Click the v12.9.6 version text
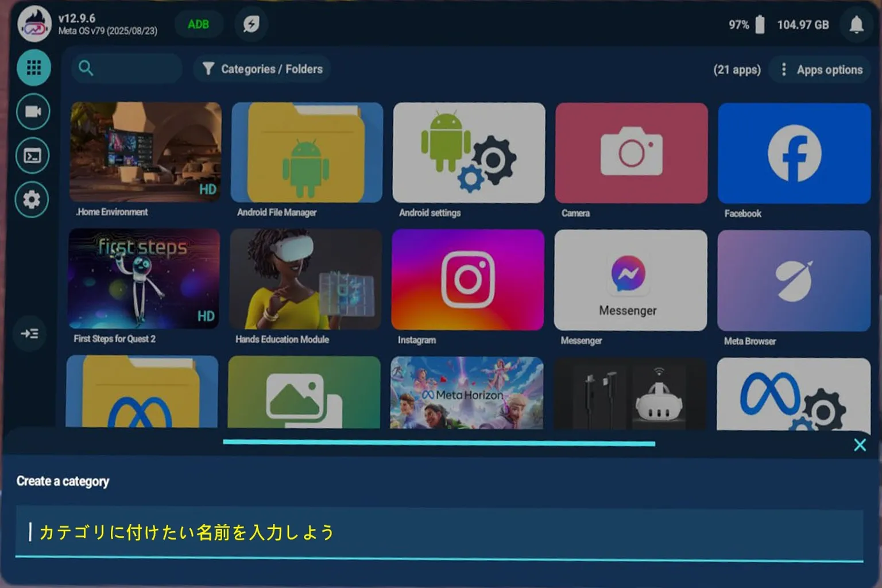Image resolution: width=882 pixels, height=588 pixels. pyautogui.click(x=77, y=18)
